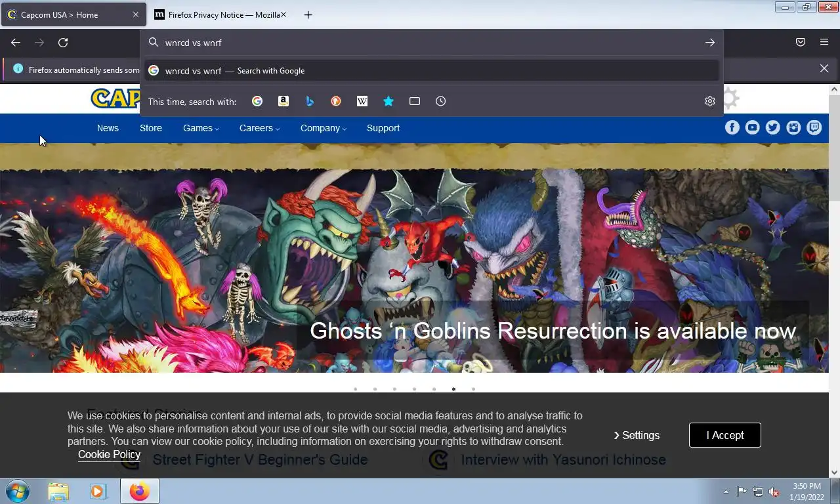Viewport: 840px width, 504px height.
Task: Save page to Pocket
Action: [801, 43]
